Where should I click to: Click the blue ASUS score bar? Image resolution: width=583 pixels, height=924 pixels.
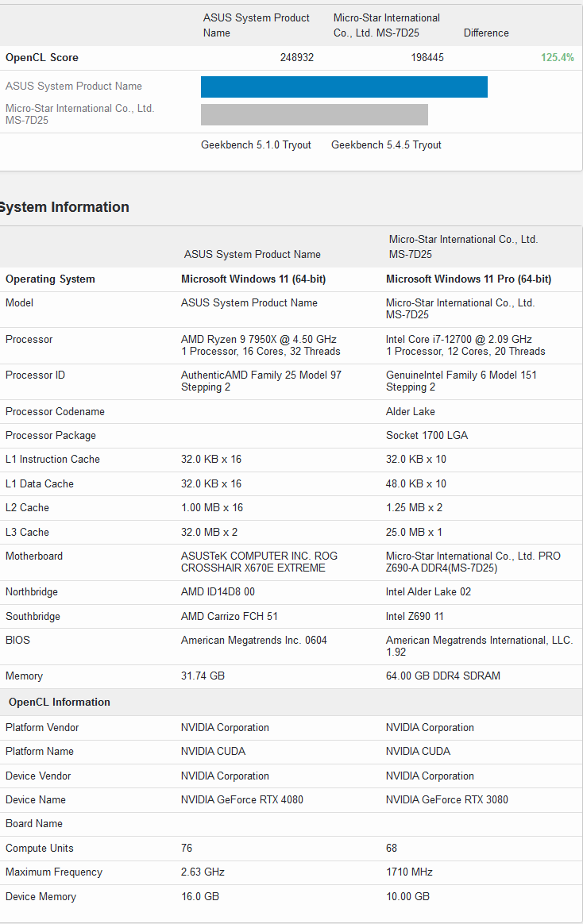tap(344, 87)
